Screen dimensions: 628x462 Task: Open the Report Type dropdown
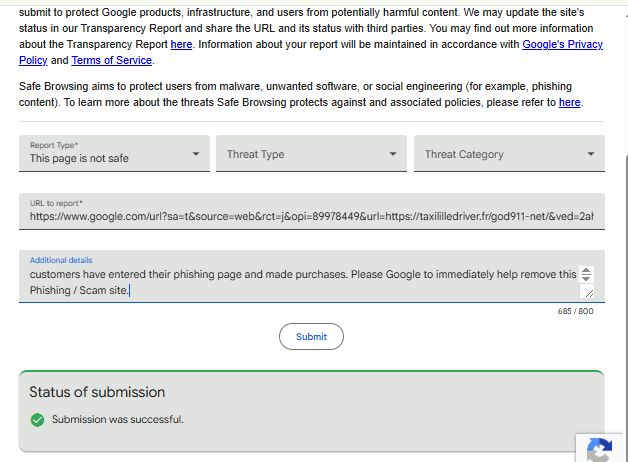[114, 154]
